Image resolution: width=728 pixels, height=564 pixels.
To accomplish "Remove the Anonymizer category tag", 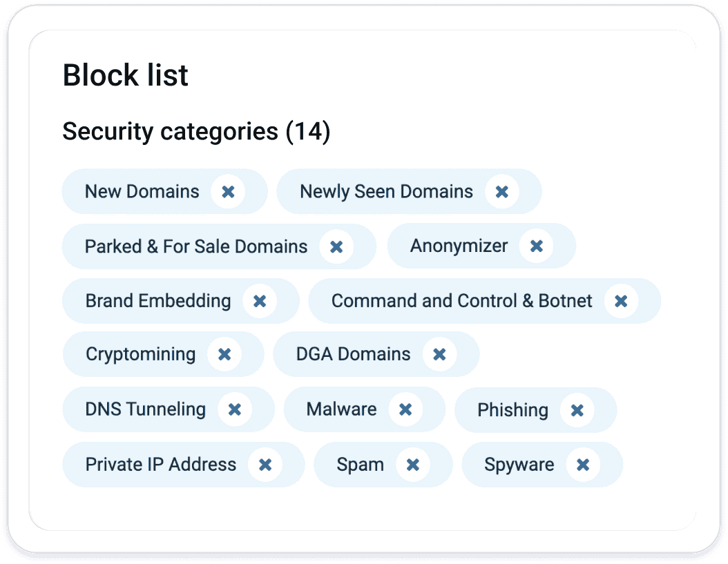I will tap(536, 246).
